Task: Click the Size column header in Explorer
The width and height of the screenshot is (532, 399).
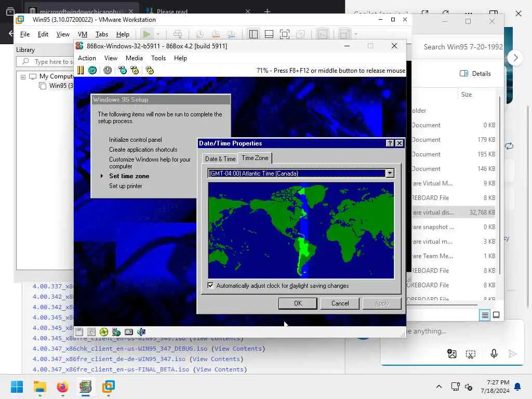Action: tap(466, 95)
